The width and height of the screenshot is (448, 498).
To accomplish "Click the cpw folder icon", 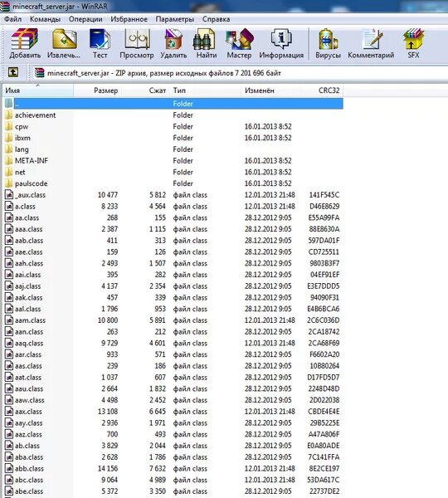I will (9, 126).
